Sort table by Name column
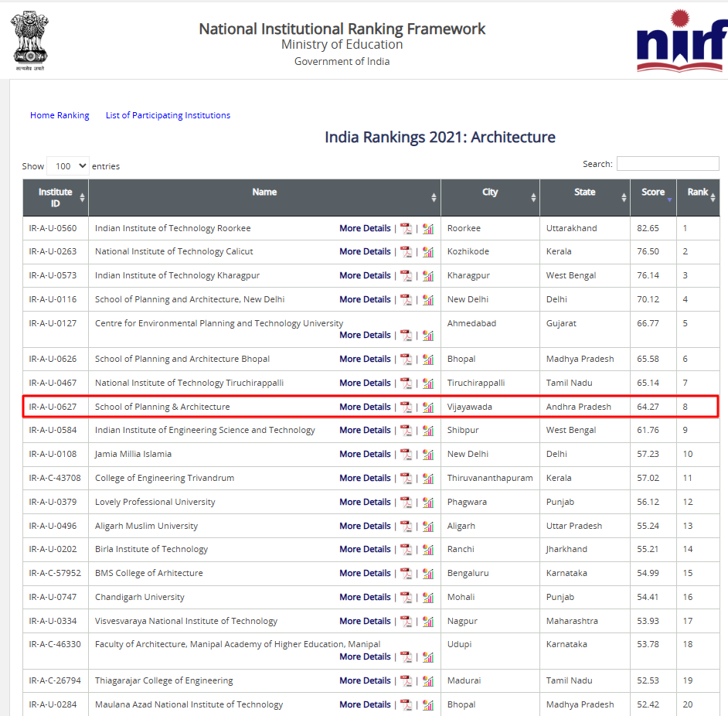This screenshot has width=728, height=716. pos(264,197)
